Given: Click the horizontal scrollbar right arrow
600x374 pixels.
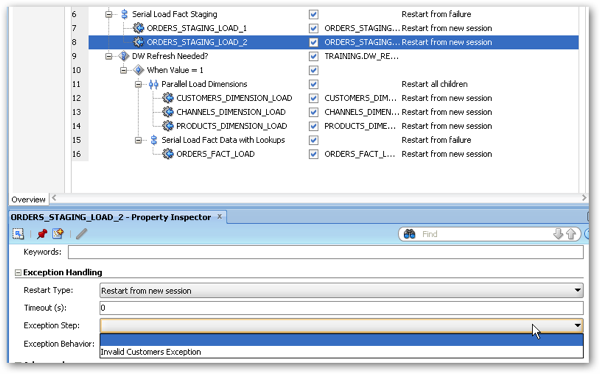Looking at the screenshot, I should [x=584, y=198].
